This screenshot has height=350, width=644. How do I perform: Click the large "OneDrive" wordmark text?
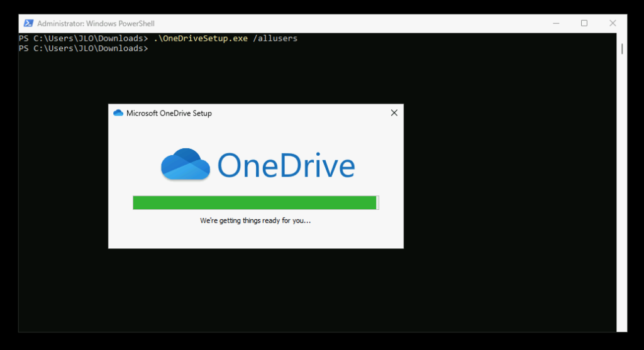[286, 165]
